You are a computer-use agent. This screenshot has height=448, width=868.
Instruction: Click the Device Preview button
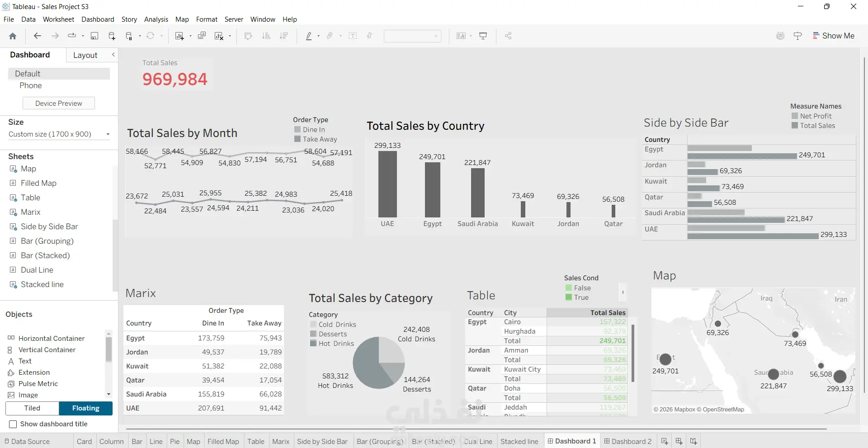tap(59, 103)
